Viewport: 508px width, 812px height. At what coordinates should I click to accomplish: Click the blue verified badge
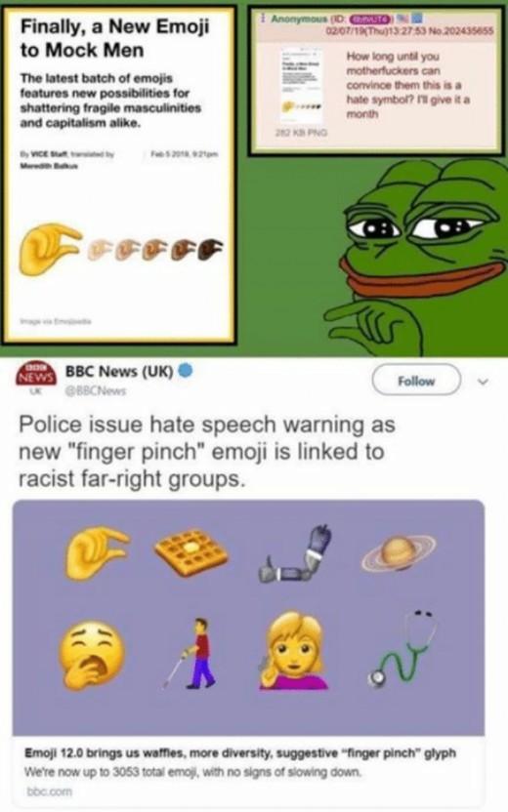pyautogui.click(x=186, y=371)
